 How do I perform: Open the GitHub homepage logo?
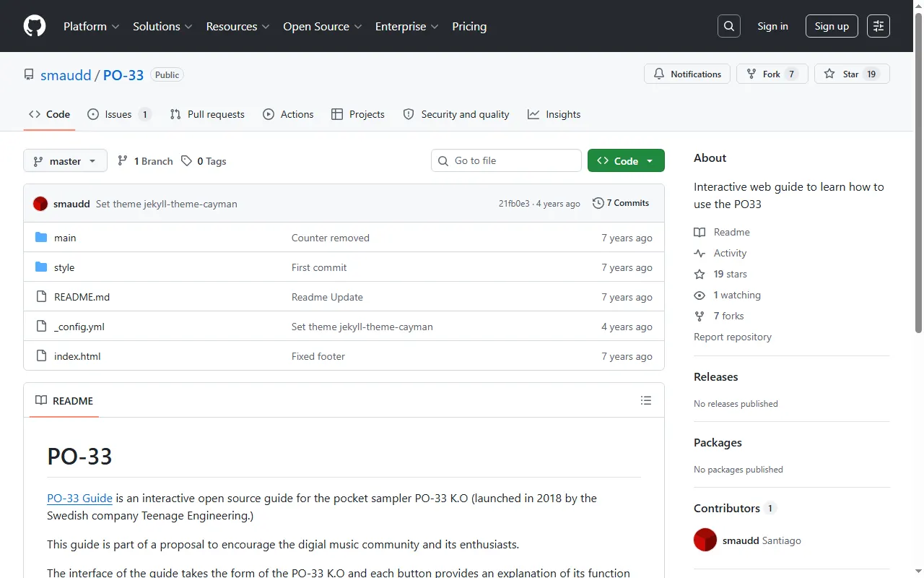[35, 26]
